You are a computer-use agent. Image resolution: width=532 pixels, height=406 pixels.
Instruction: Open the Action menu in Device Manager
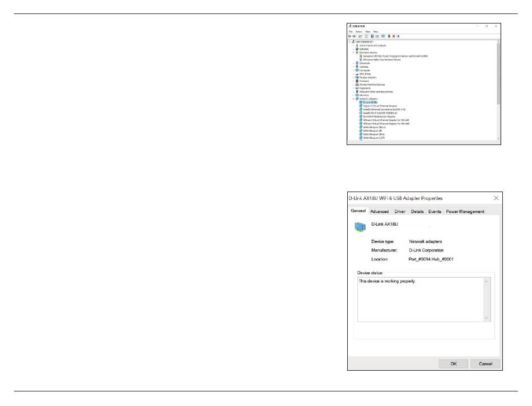click(359, 31)
